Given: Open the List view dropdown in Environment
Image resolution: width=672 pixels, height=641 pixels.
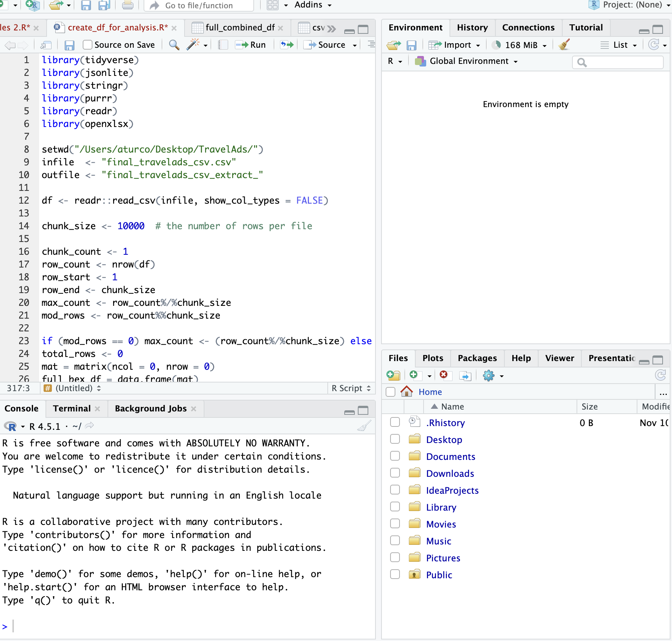Looking at the screenshot, I should click(x=619, y=45).
